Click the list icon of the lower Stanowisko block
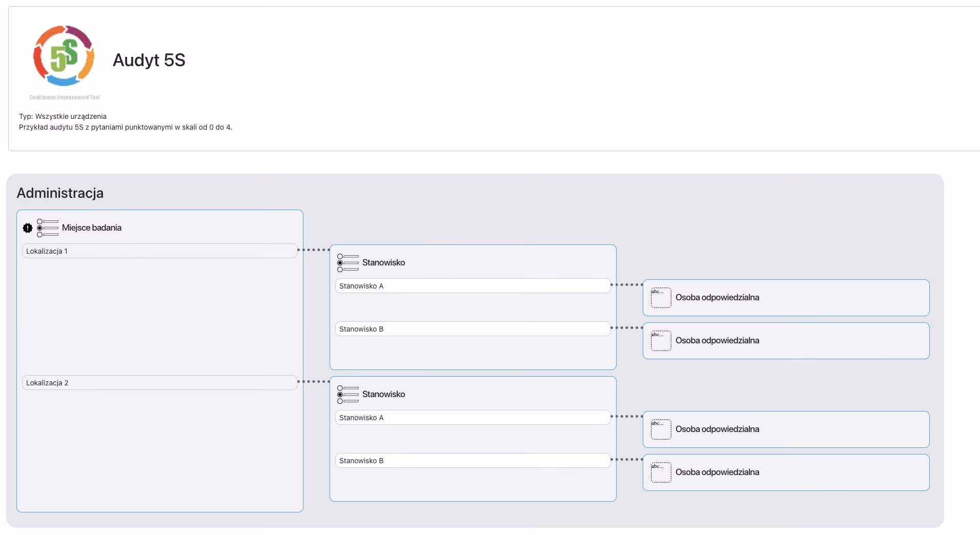 pos(348,395)
